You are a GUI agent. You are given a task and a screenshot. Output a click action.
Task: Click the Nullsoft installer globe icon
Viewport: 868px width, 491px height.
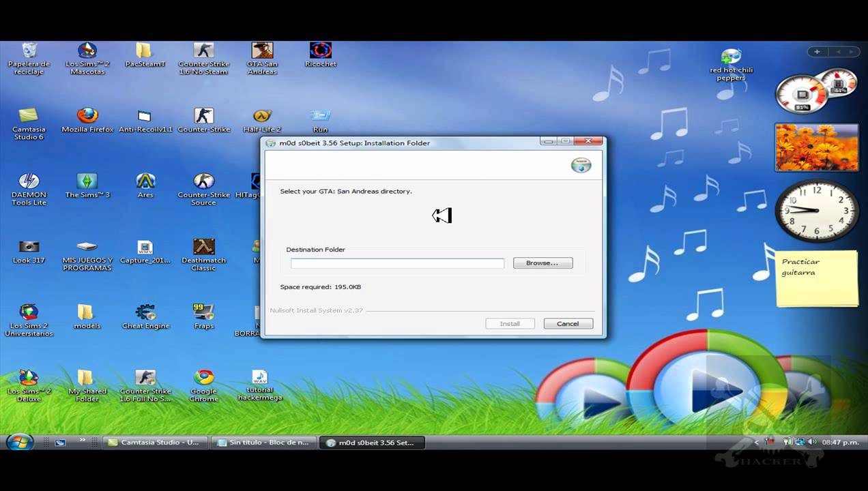coord(581,166)
